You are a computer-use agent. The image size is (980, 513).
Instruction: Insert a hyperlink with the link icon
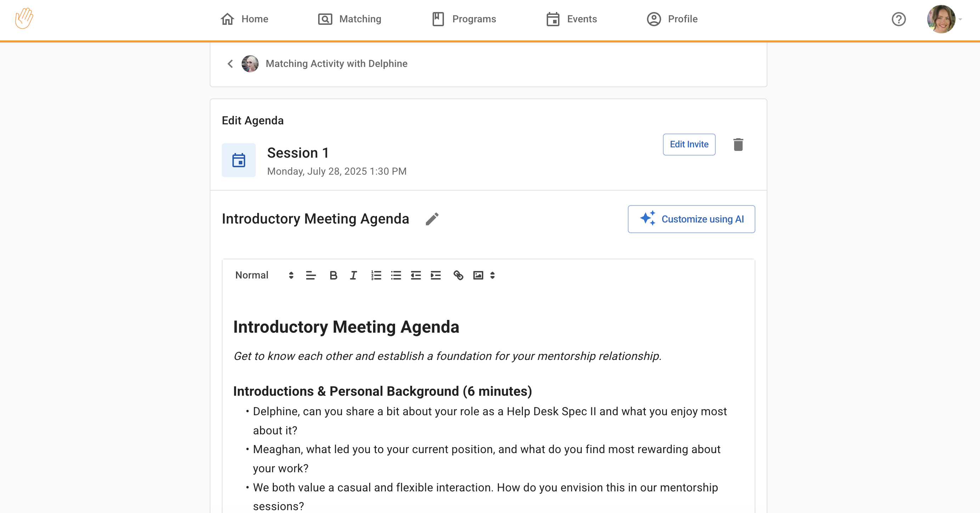(458, 275)
